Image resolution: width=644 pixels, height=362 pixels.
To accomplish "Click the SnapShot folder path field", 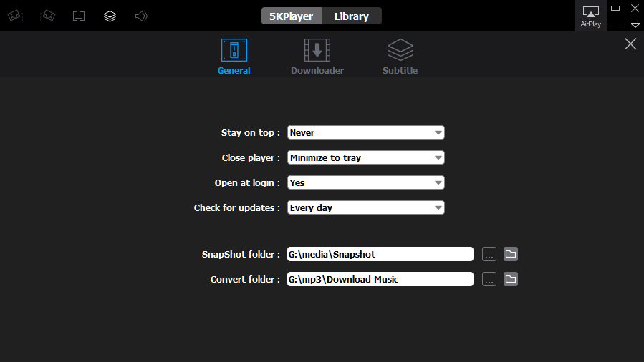I will 380,254.
